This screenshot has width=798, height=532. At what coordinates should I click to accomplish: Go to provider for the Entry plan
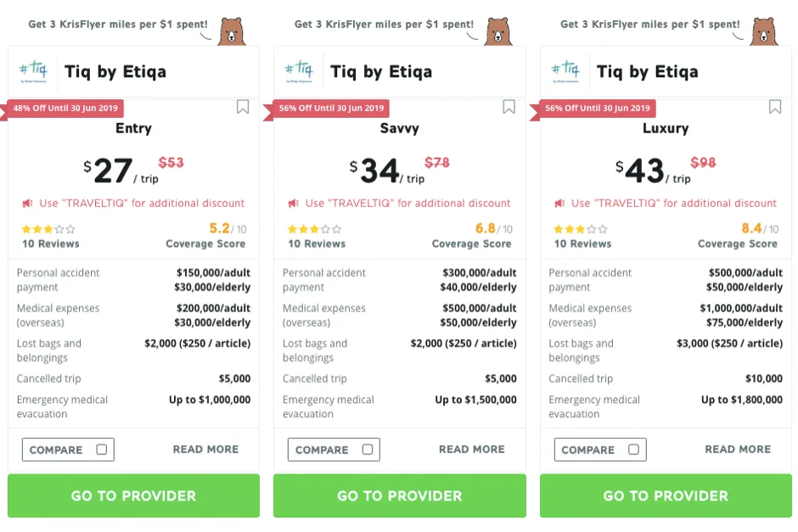click(133, 496)
